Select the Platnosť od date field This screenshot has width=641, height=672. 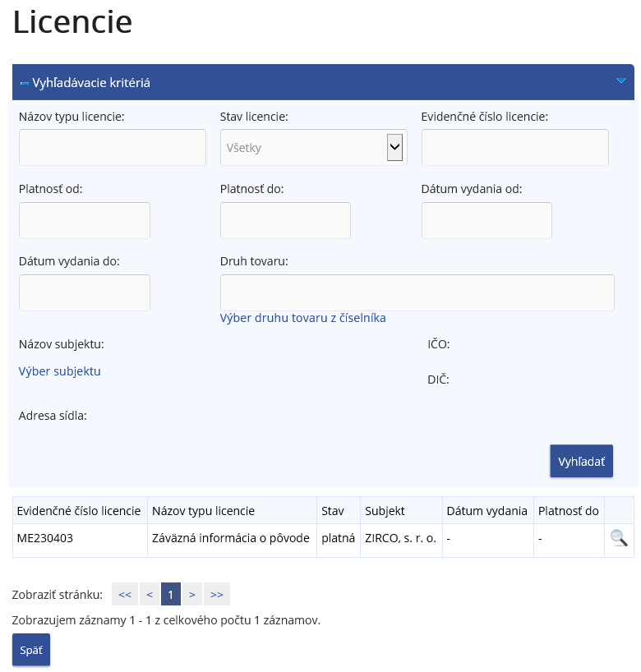click(x=85, y=220)
